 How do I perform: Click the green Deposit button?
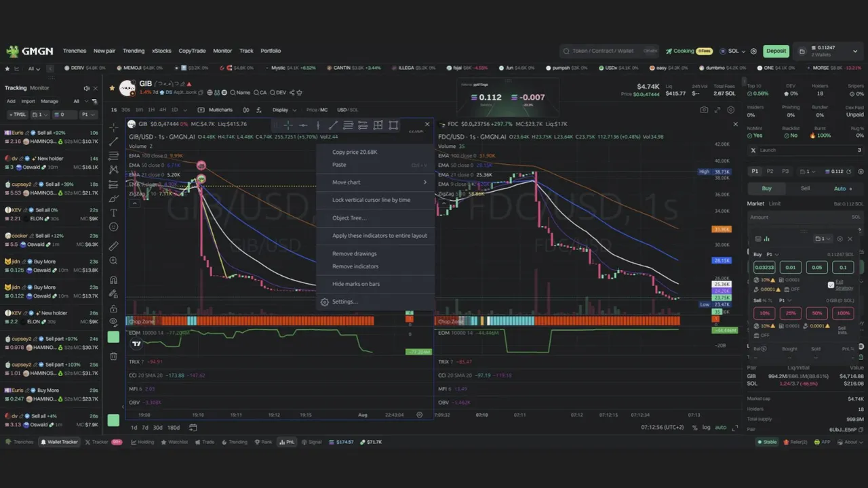tap(776, 51)
